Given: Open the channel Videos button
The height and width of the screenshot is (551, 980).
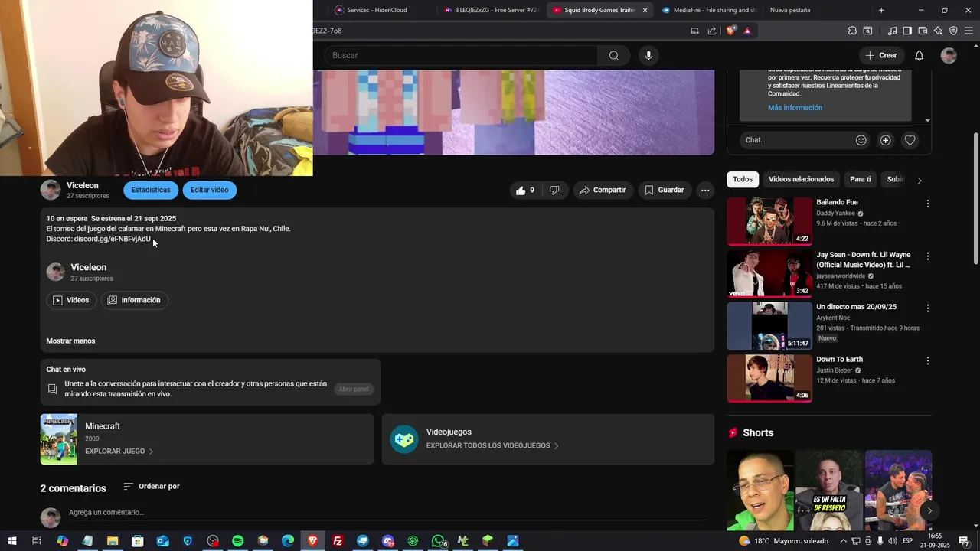Looking at the screenshot, I should tap(71, 300).
